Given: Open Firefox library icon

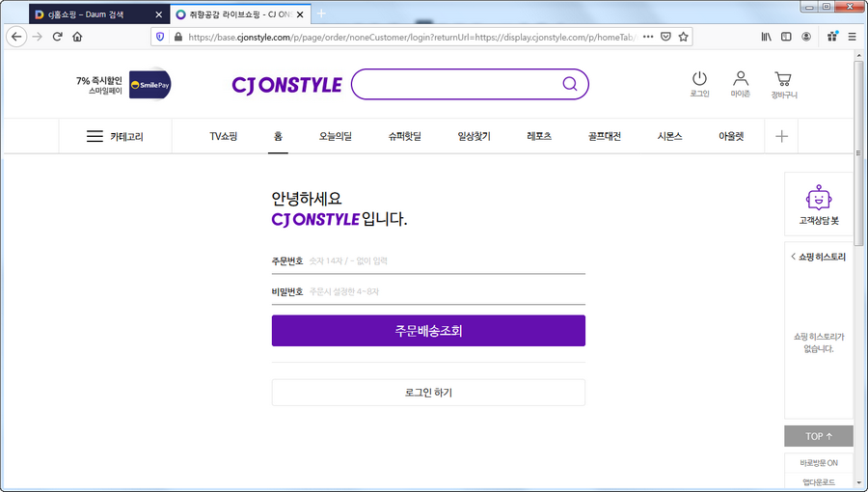Looking at the screenshot, I should point(766,37).
